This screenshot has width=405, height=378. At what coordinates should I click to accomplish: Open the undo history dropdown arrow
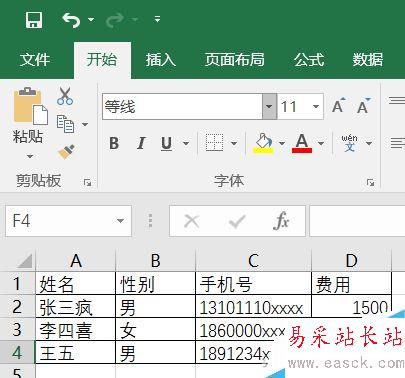91,20
